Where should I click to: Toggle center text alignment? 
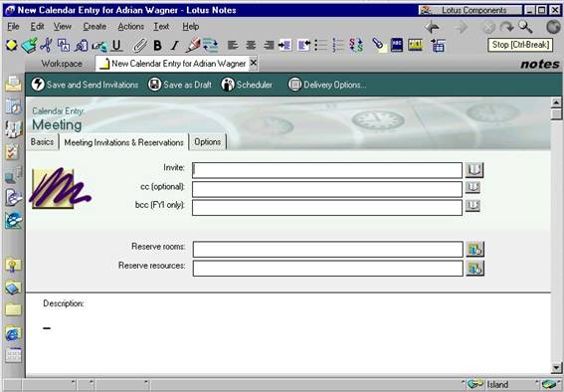click(251, 46)
